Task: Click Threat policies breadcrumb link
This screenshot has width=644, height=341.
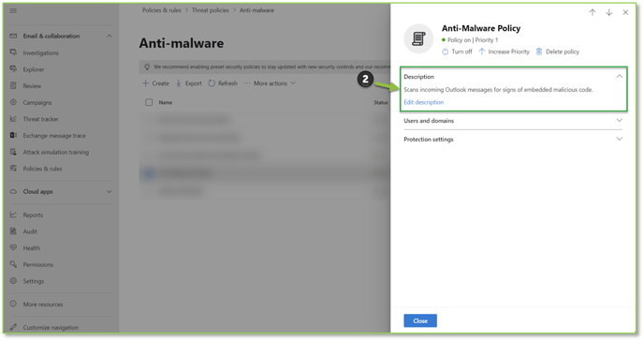Action: [x=211, y=10]
